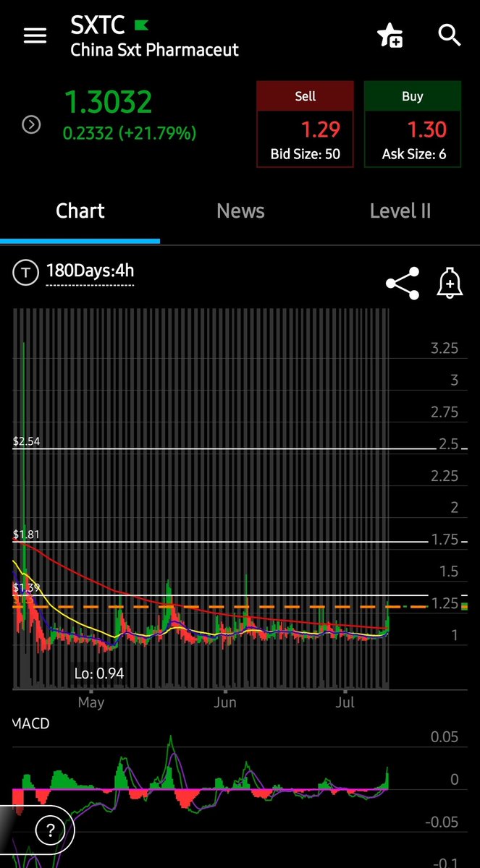The height and width of the screenshot is (868, 480).
Task: Switch to the Level II tab
Action: [400, 211]
